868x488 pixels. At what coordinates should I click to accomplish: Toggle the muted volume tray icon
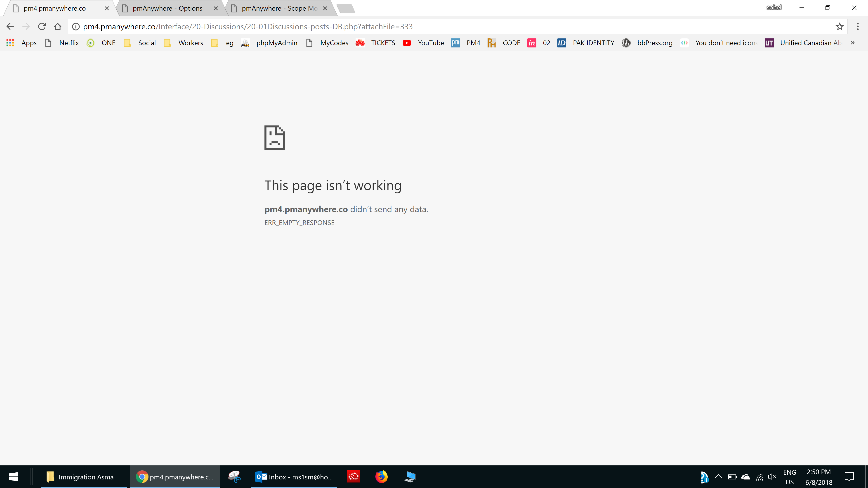point(772,476)
